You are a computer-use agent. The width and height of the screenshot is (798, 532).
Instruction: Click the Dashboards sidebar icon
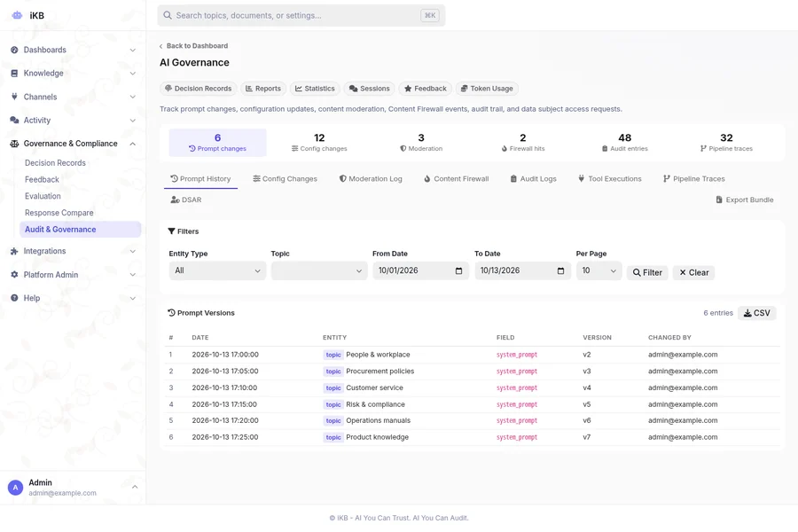(14, 50)
